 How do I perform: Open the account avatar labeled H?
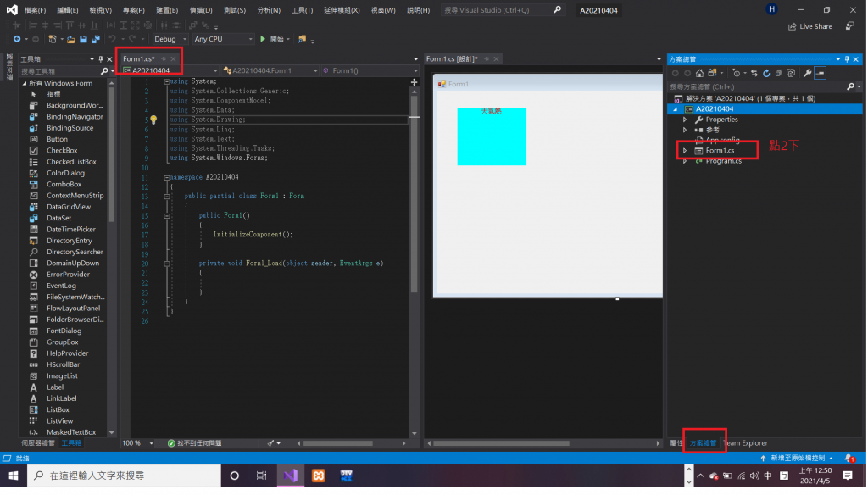click(771, 9)
